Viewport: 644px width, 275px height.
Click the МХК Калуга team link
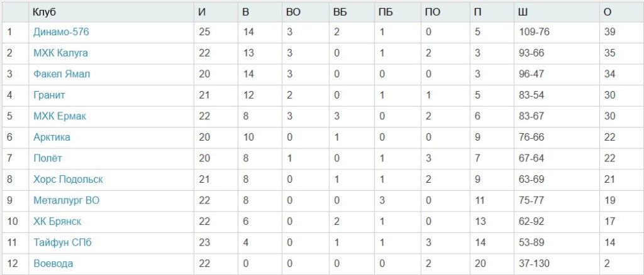pyautogui.click(x=60, y=53)
